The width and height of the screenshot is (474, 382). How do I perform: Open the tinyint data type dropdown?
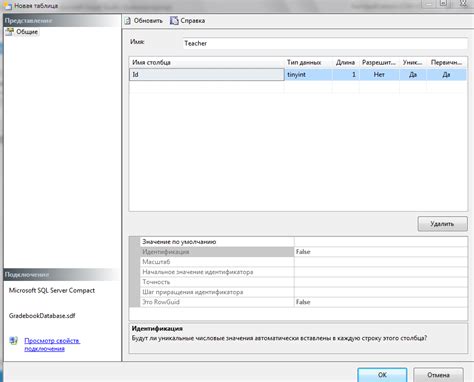click(308, 75)
